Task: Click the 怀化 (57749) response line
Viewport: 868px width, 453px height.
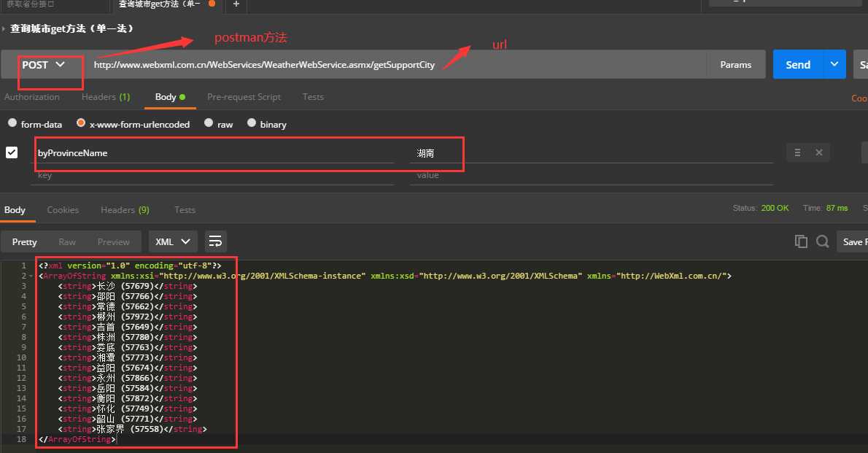Action: [128, 409]
